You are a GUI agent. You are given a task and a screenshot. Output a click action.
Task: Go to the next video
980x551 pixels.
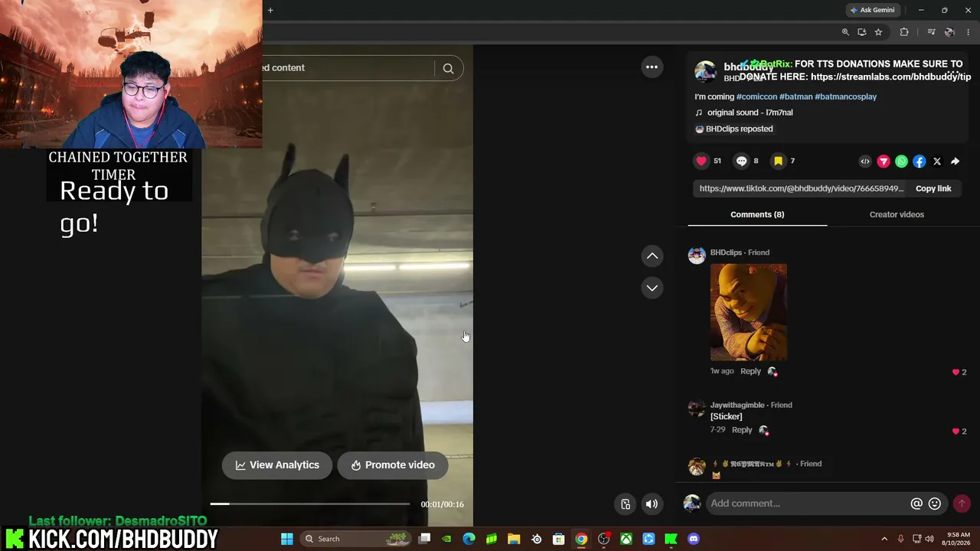[x=652, y=288]
